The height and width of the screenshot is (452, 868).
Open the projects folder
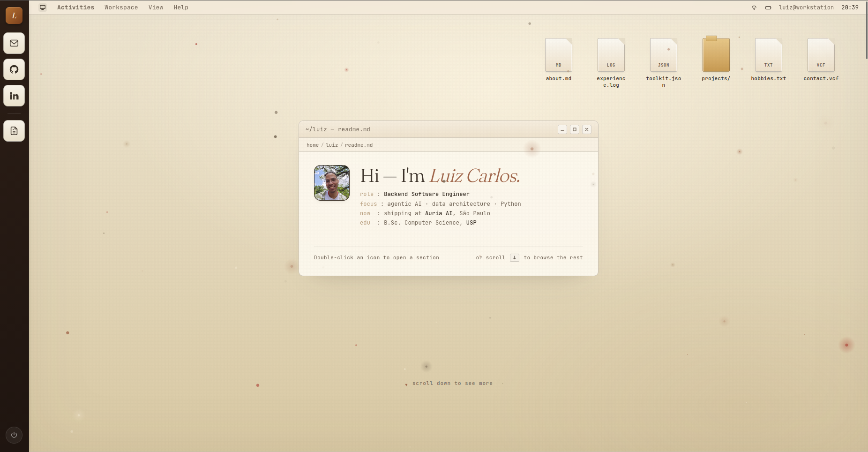[716, 53]
